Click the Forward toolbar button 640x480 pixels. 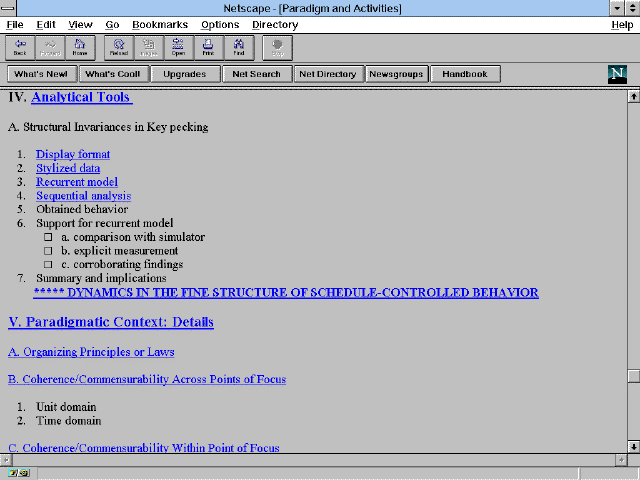pos(50,48)
